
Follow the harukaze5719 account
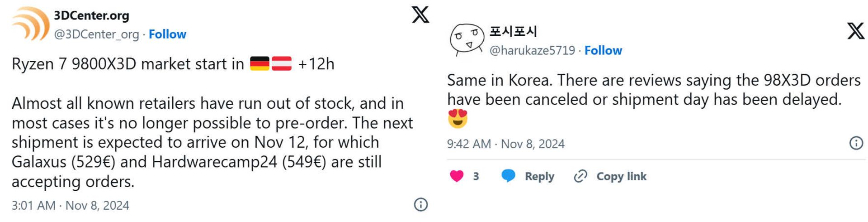tap(603, 50)
